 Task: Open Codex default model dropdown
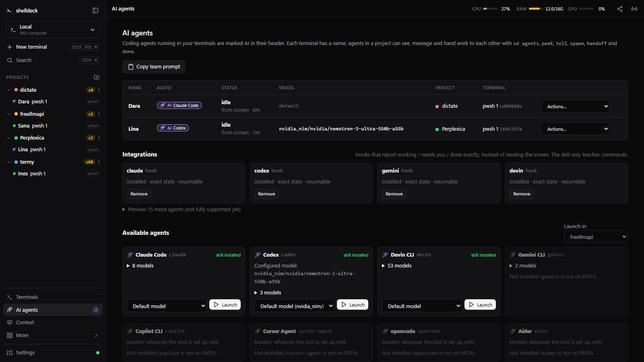[294, 306]
